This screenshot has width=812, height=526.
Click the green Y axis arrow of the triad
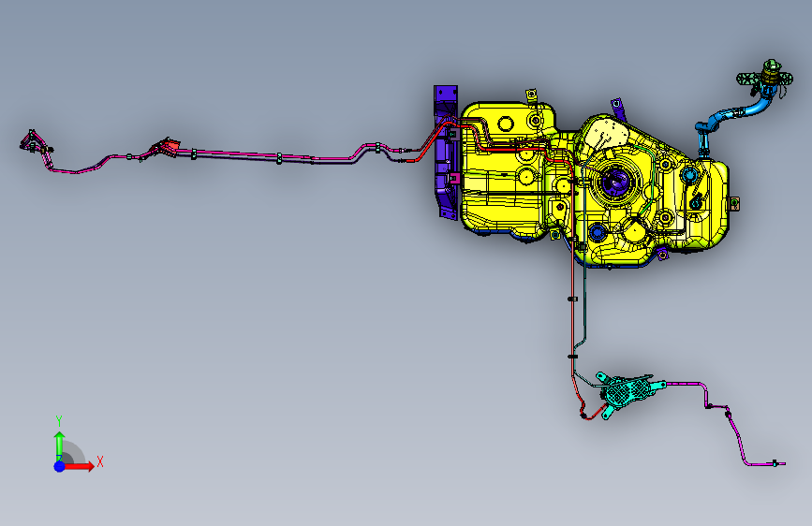[x=59, y=446]
